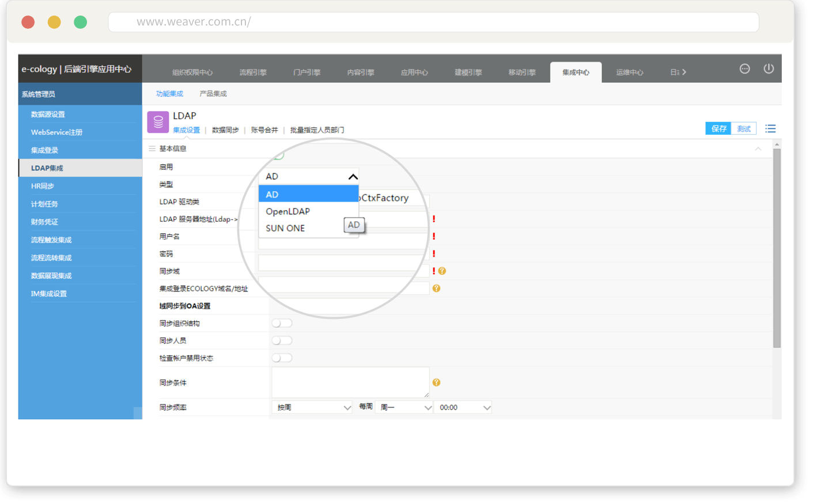Click the right arrow to show more tabs
Viewport: 821px width, 504px height.
coord(684,73)
